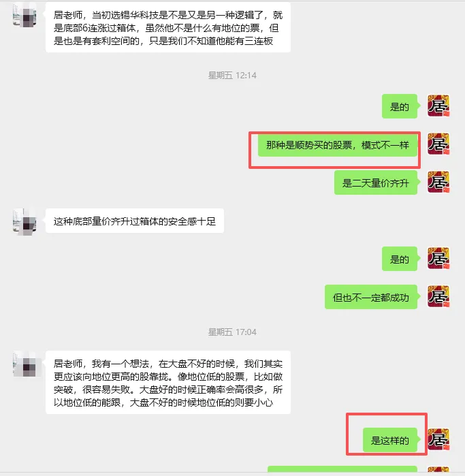Screen dimensions: 465x476
Task: Click the message about 大盘不好的时候
Action: coord(168,383)
